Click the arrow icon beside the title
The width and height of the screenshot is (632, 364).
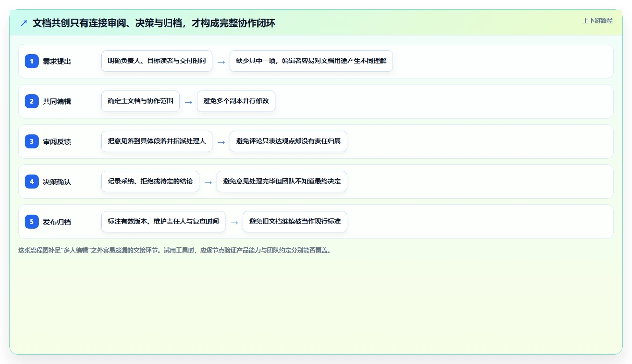click(24, 23)
